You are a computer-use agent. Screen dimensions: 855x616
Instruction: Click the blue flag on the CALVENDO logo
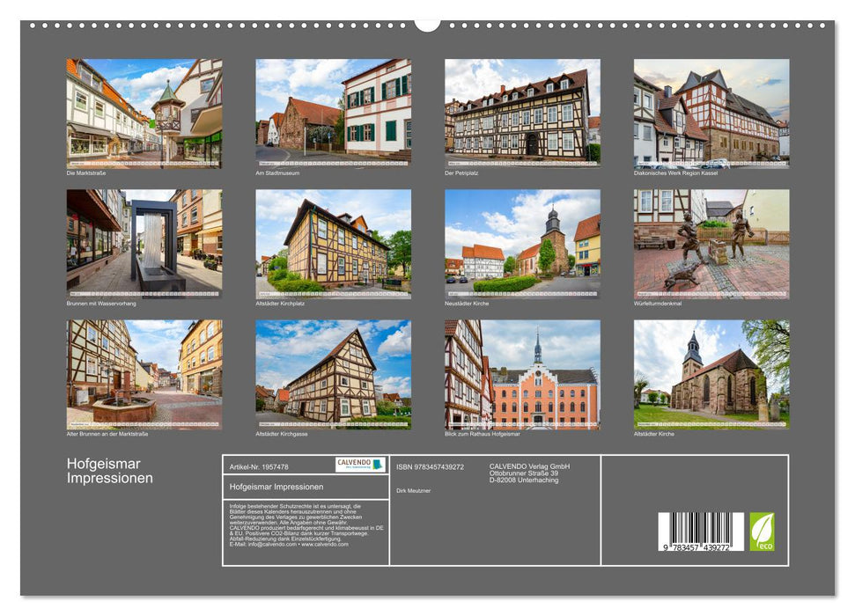tap(377, 464)
